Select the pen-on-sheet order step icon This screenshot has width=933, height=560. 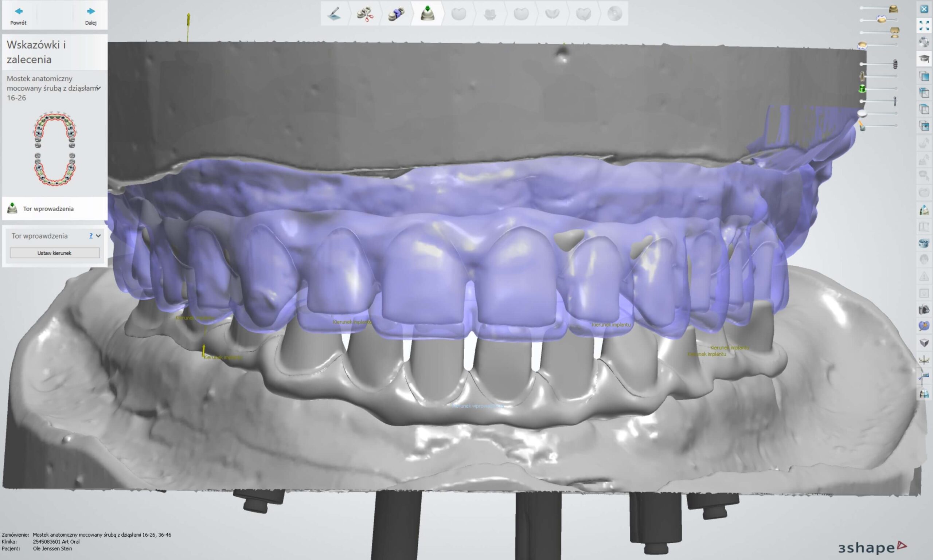pos(334,14)
